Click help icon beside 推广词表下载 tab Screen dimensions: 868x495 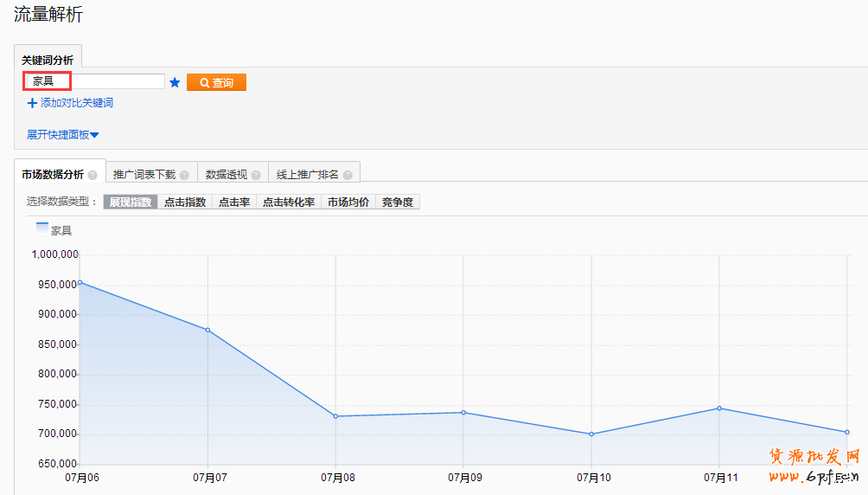(184, 175)
